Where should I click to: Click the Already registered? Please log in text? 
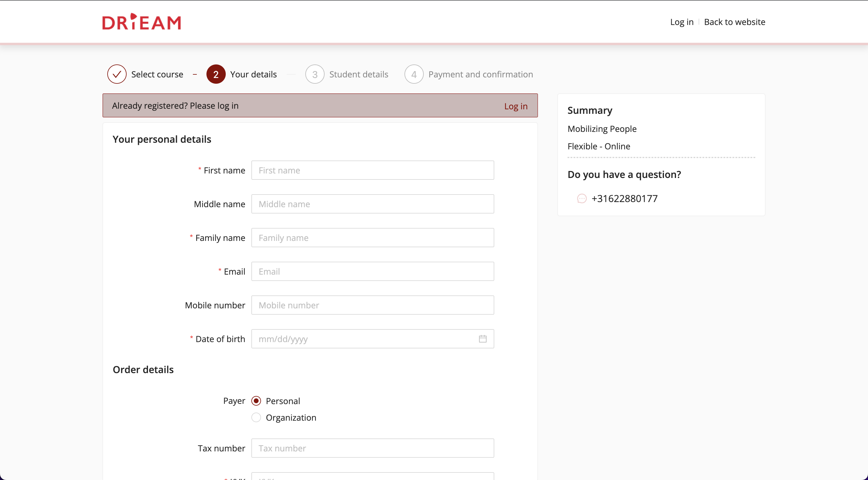point(175,106)
